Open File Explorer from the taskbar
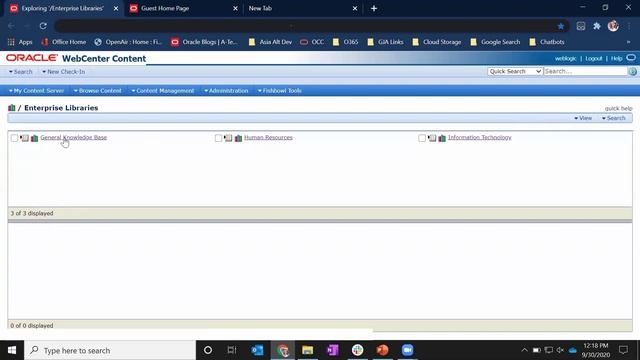Screen dimensions: 640x360 tap(307, 350)
